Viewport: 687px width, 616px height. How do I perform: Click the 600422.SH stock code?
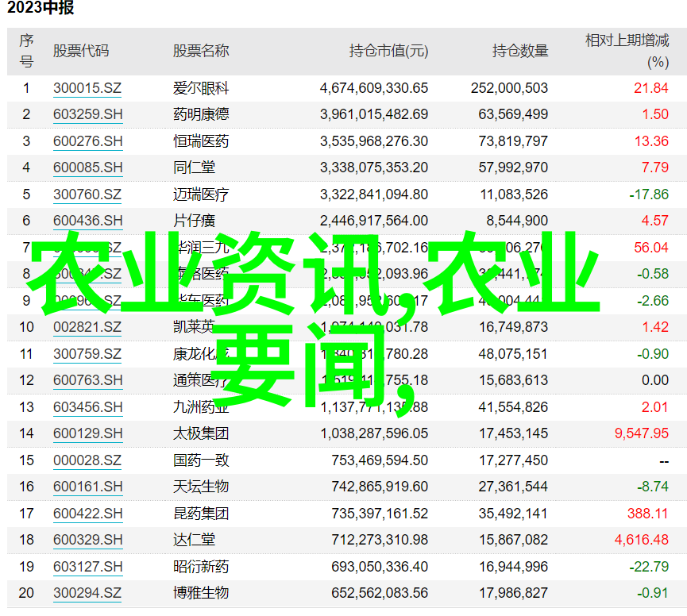[87, 514]
